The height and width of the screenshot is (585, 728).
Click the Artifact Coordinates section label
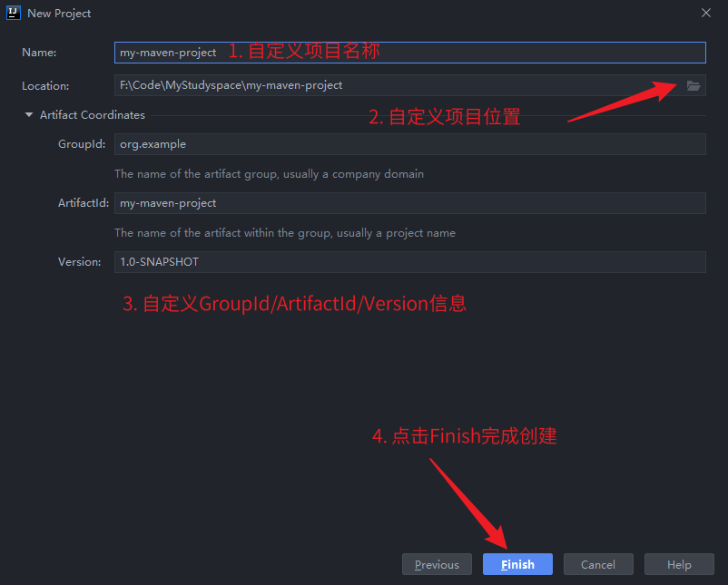pos(93,115)
